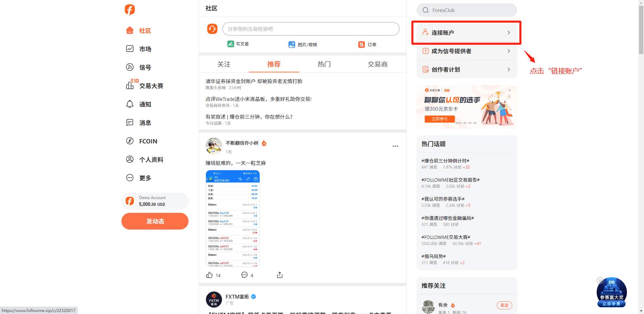Screen dimensions: 644x314
Task: Share the 不断翻倍乔小树 post
Action: click(x=280, y=275)
